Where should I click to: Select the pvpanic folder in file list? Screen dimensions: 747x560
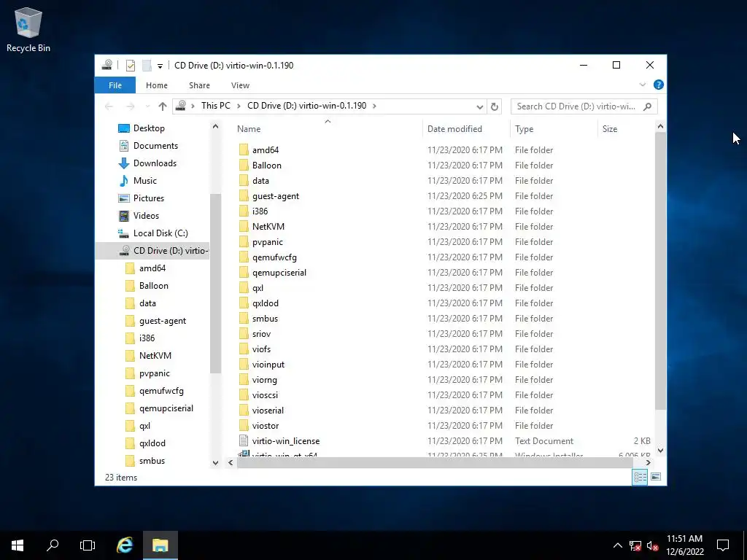267,242
